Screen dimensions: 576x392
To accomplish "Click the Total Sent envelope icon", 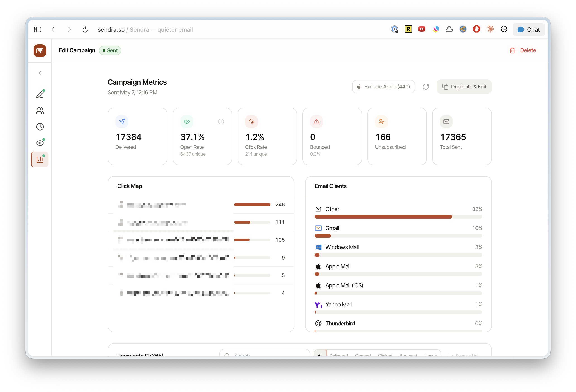I will 446,121.
